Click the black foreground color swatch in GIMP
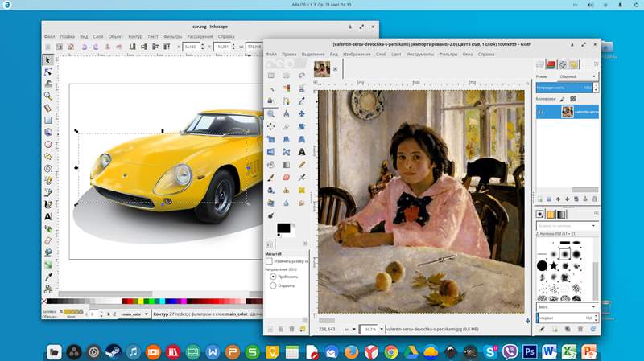The image size is (644, 361). point(283,228)
